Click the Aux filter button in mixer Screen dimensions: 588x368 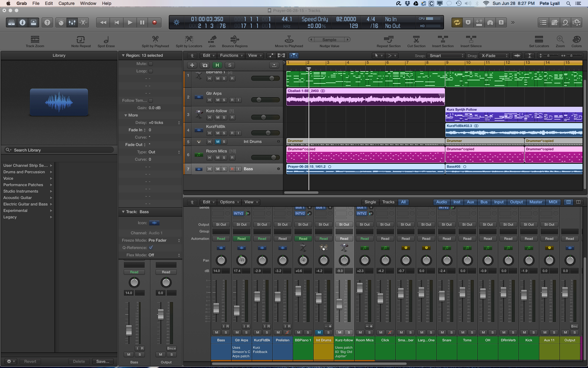pyautogui.click(x=470, y=202)
